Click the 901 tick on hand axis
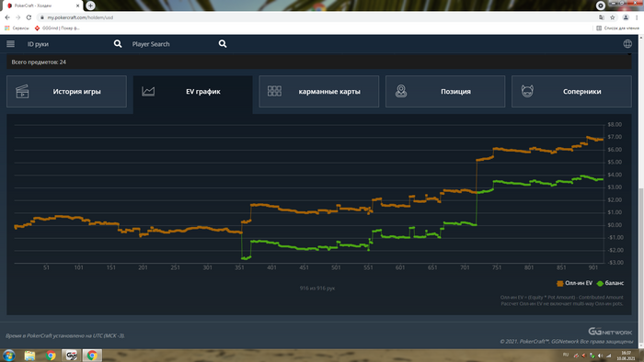This screenshot has width=644, height=362. tap(593, 267)
